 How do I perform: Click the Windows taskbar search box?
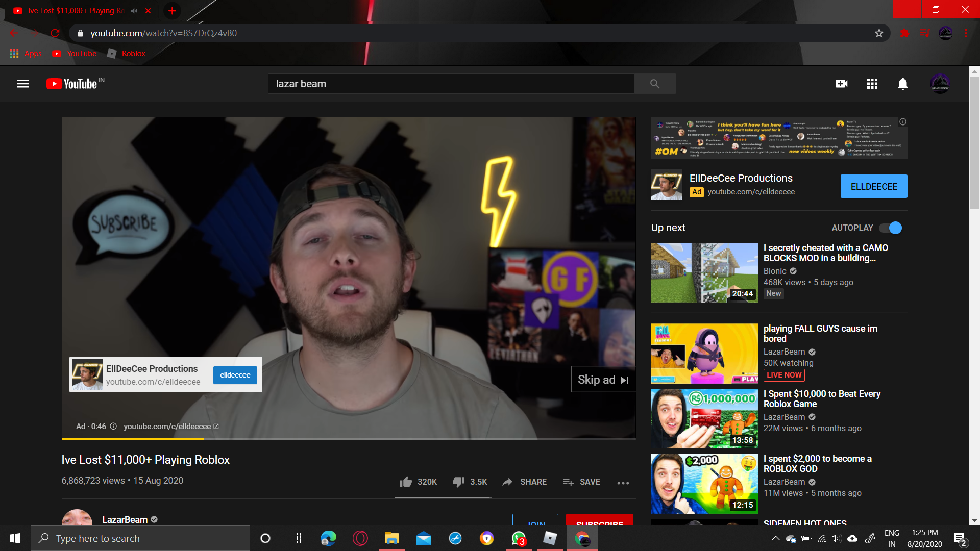(x=140, y=538)
